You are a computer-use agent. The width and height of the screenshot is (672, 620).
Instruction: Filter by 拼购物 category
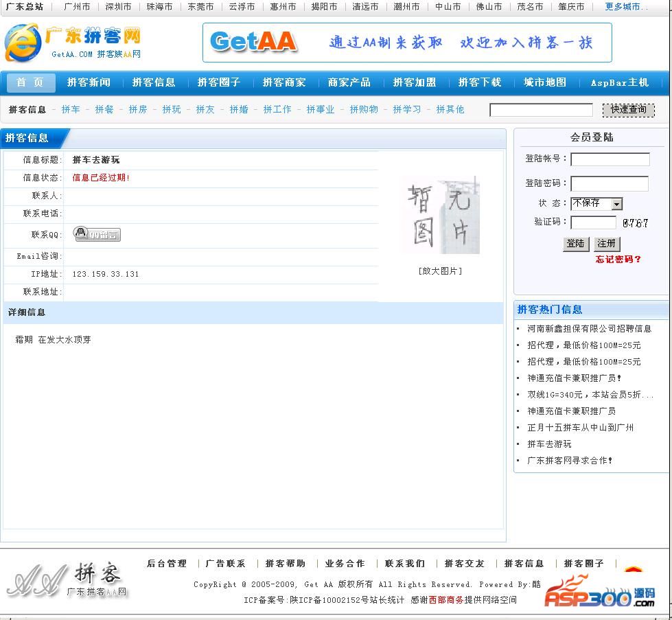tap(364, 109)
